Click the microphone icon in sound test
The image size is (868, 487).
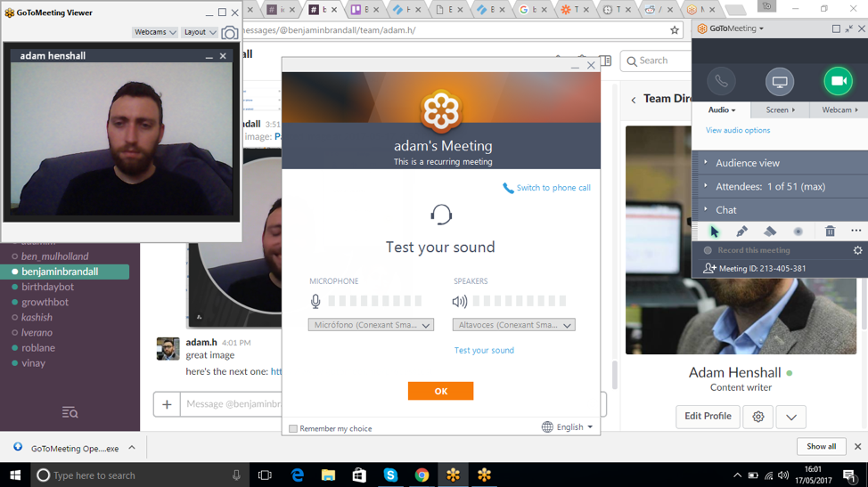click(315, 301)
